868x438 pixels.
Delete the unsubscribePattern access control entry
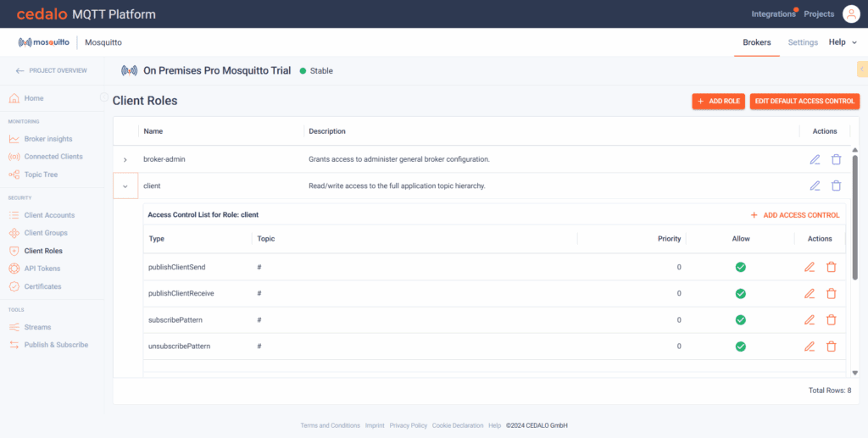[x=831, y=347]
